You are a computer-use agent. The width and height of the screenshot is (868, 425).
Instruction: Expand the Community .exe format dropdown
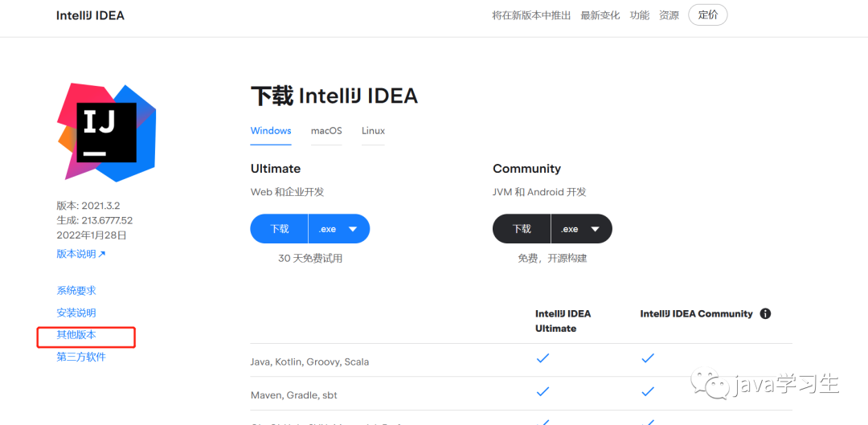(x=581, y=229)
